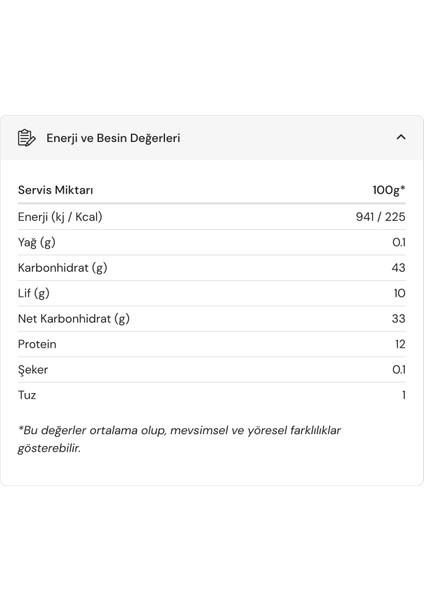Select the Protein value 12
This screenshot has width=424, height=600.
(400, 344)
